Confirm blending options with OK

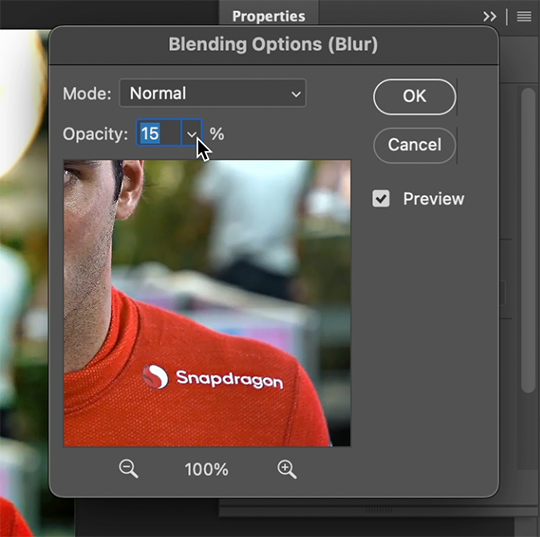[x=415, y=96]
